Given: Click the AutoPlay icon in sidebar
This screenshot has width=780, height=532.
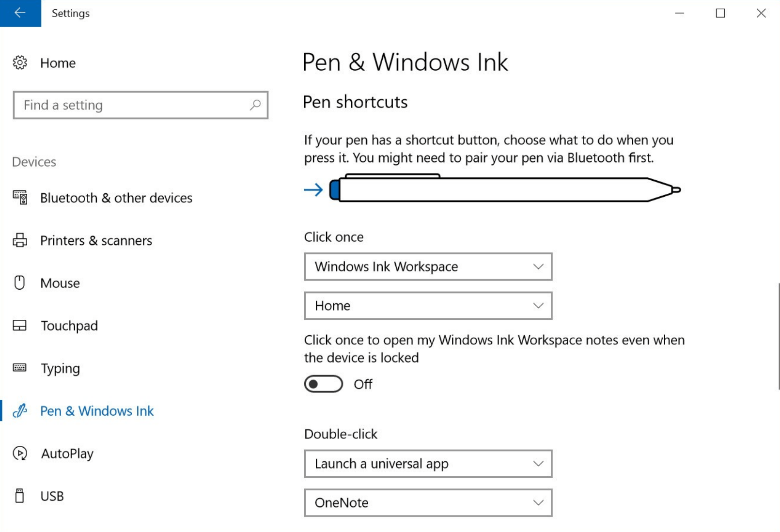Looking at the screenshot, I should coord(20,454).
